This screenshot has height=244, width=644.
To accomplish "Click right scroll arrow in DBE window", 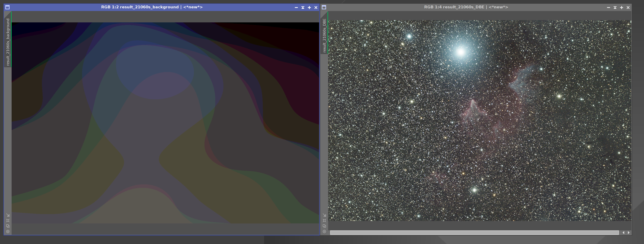I will point(629,233).
